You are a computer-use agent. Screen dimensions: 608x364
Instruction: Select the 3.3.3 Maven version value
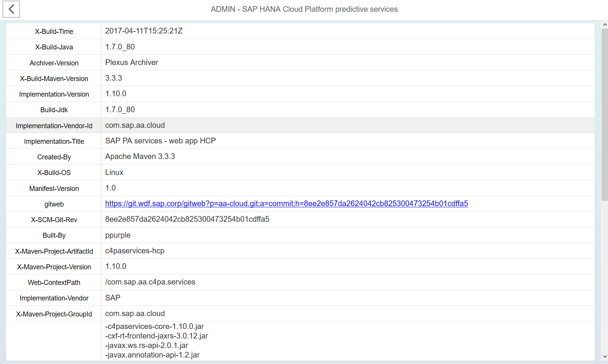coord(114,78)
